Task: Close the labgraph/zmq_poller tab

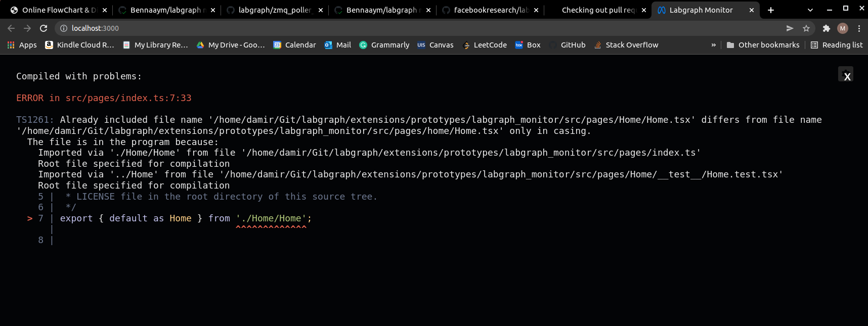Action: tap(321, 10)
